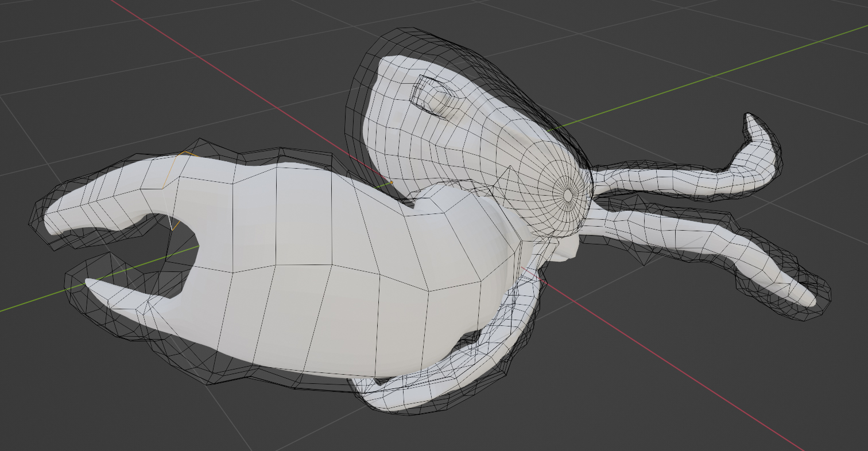Click the radial pole vertex on the head
This screenshot has height=451, width=868.
(567, 195)
